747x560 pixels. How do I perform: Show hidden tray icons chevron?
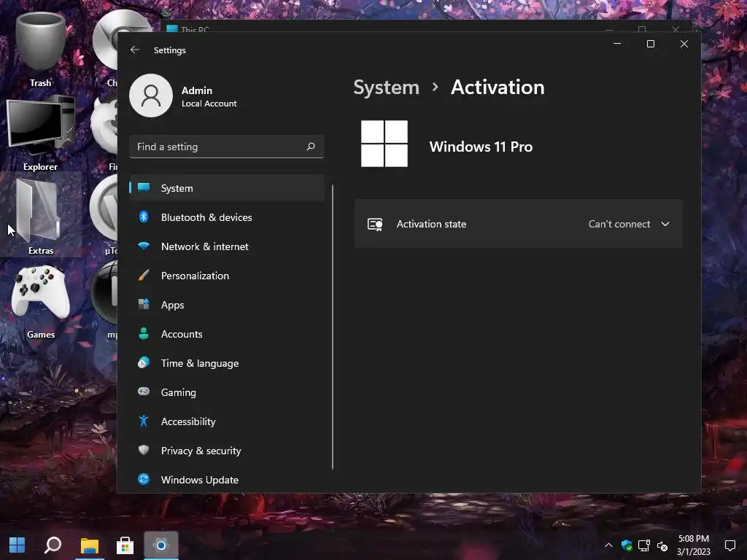pos(608,545)
